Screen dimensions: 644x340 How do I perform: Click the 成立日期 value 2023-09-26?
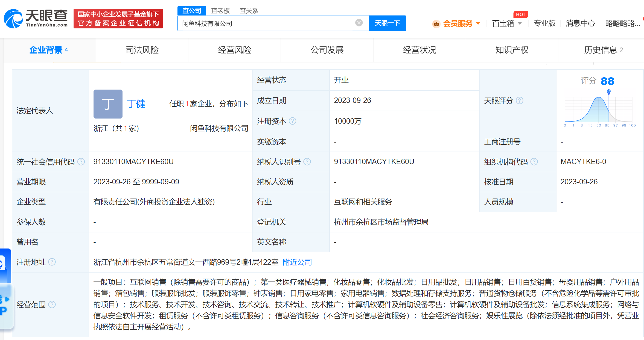[352, 100]
